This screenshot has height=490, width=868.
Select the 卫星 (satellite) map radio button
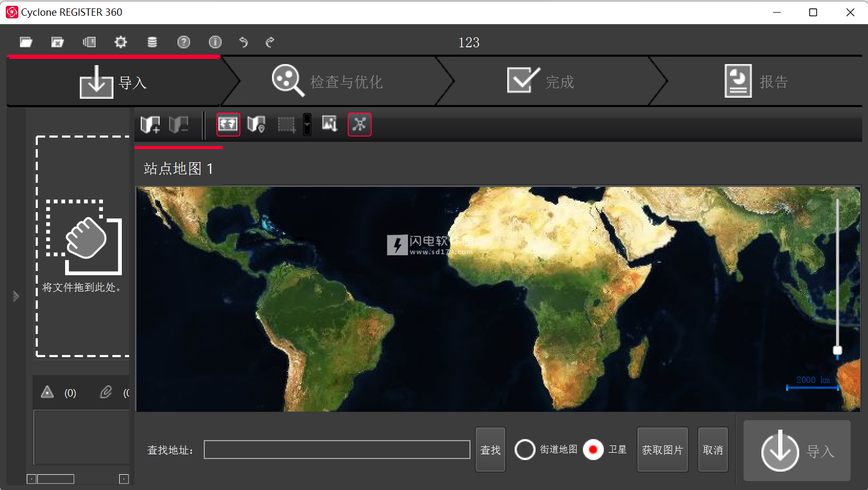[593, 450]
